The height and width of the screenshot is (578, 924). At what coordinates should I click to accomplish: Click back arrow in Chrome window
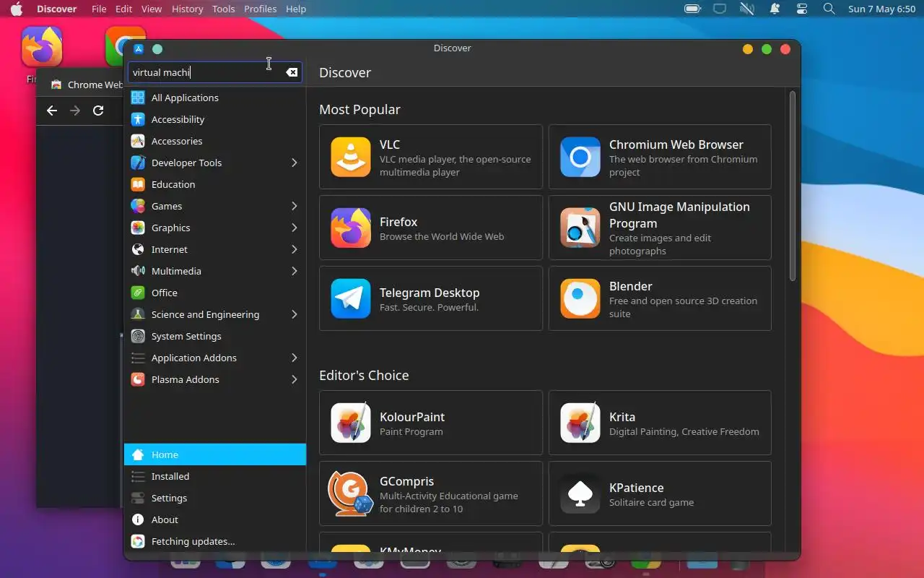pyautogui.click(x=51, y=111)
